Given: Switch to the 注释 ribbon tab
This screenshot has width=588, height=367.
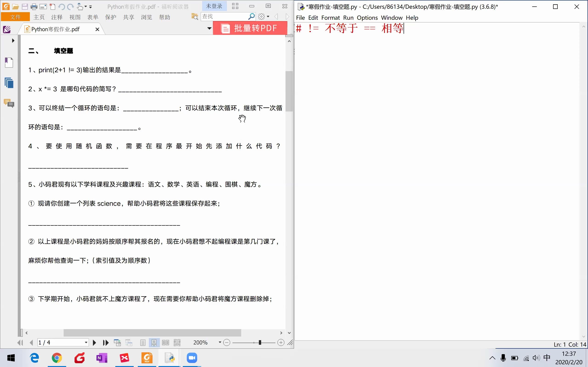Looking at the screenshot, I should [57, 17].
